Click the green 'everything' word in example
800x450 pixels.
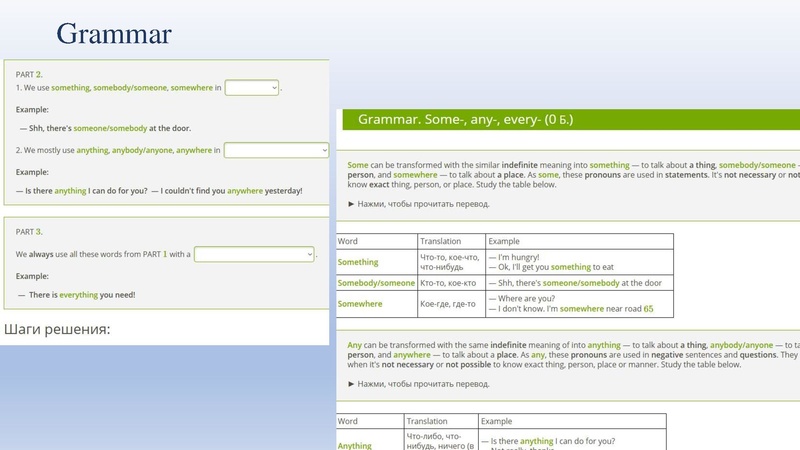click(78, 294)
